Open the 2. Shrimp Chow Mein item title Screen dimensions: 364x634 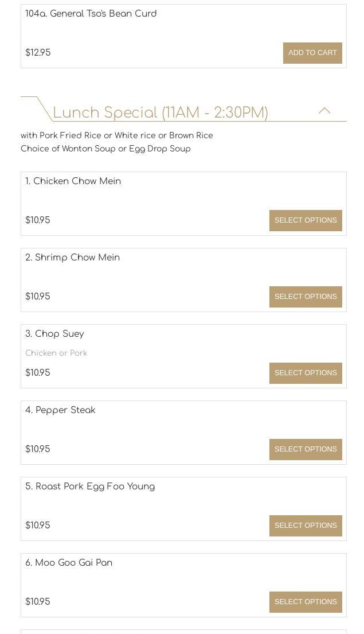click(73, 258)
